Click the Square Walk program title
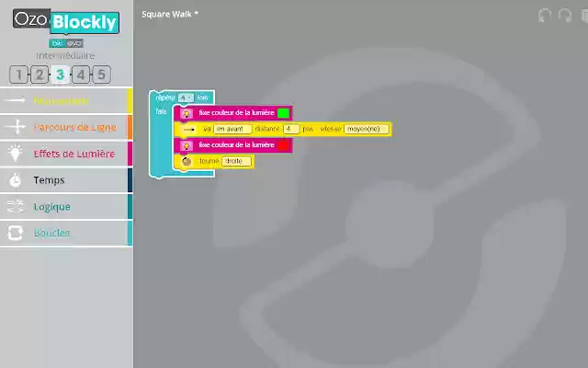Image resolution: width=588 pixels, height=368 pixels. coord(170,15)
